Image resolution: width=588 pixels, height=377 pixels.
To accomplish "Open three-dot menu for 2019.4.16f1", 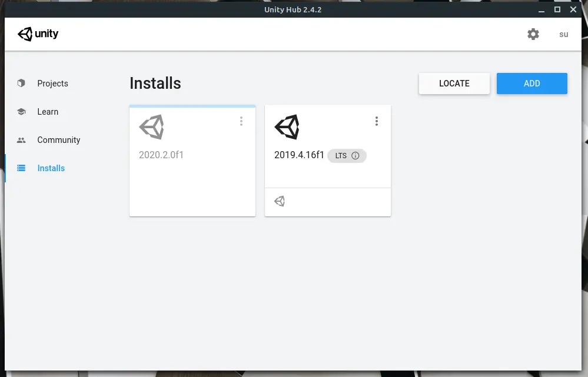I will (x=377, y=121).
